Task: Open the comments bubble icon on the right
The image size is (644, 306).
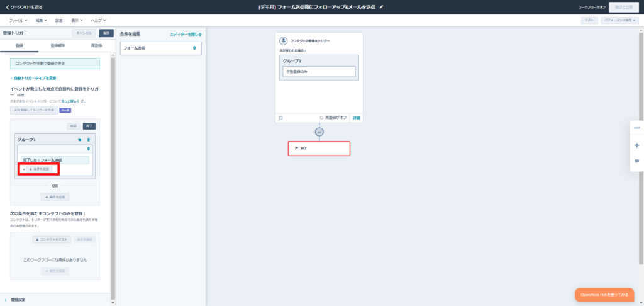Action: coord(637,161)
